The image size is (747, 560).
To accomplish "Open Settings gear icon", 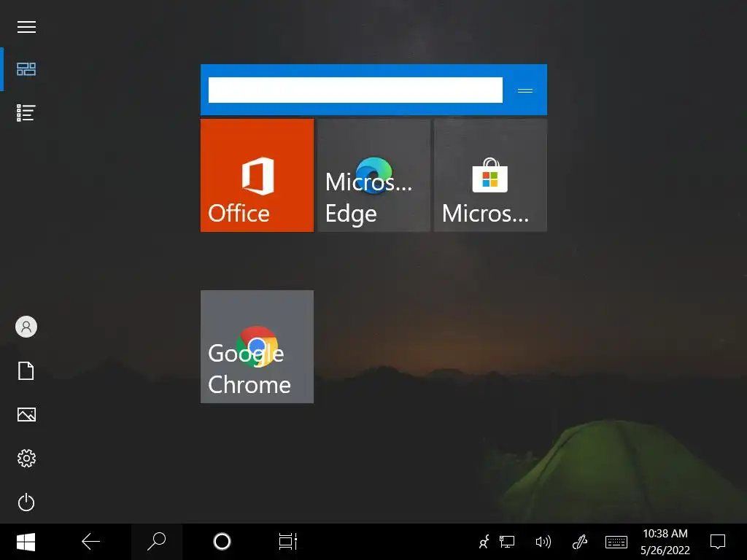I will pyautogui.click(x=26, y=458).
